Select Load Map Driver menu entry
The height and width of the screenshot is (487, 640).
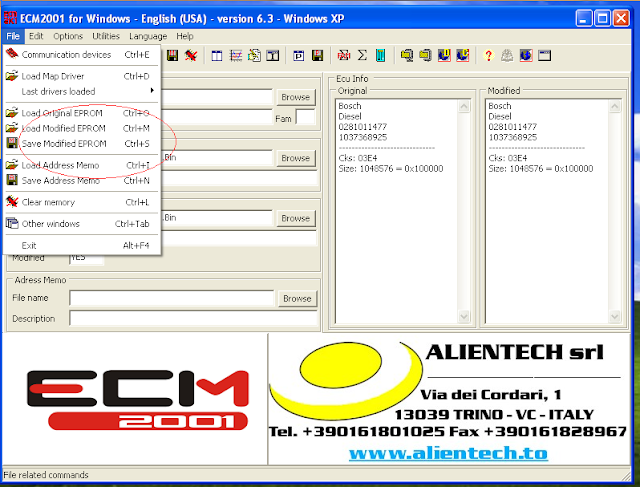82,76
